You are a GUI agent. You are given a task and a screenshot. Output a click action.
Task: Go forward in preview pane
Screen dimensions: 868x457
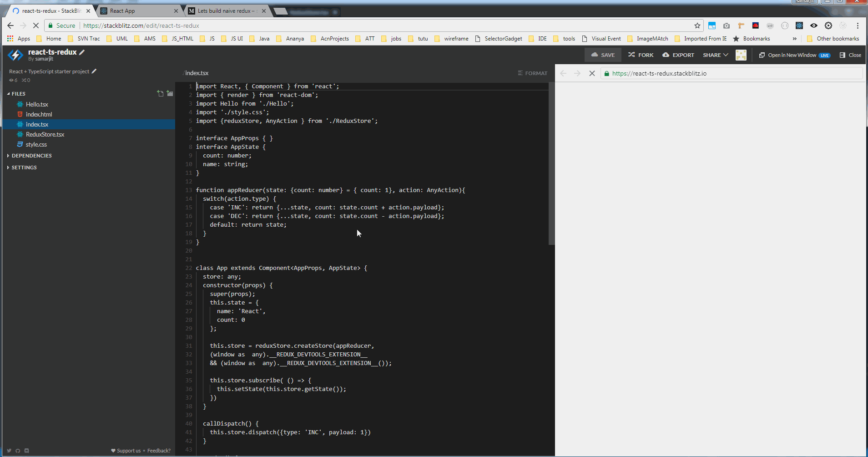577,73
